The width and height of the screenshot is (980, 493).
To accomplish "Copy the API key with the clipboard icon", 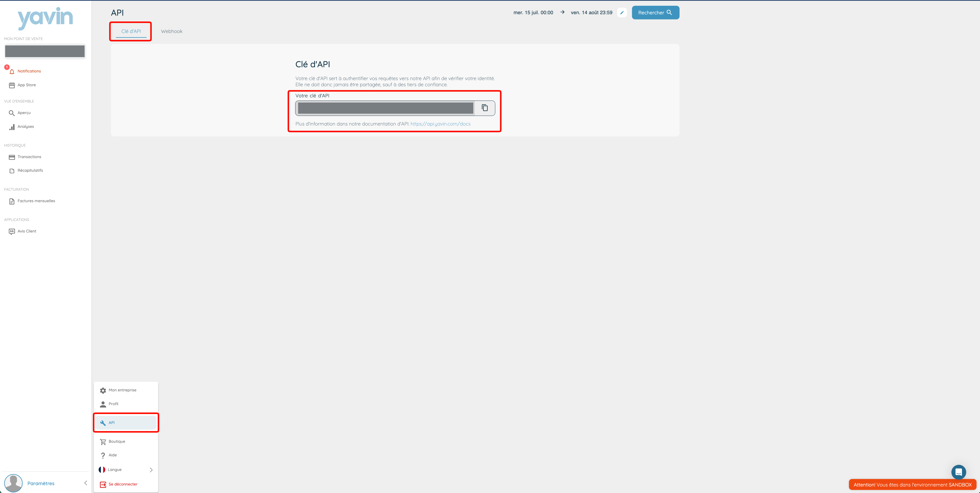I will tap(485, 108).
